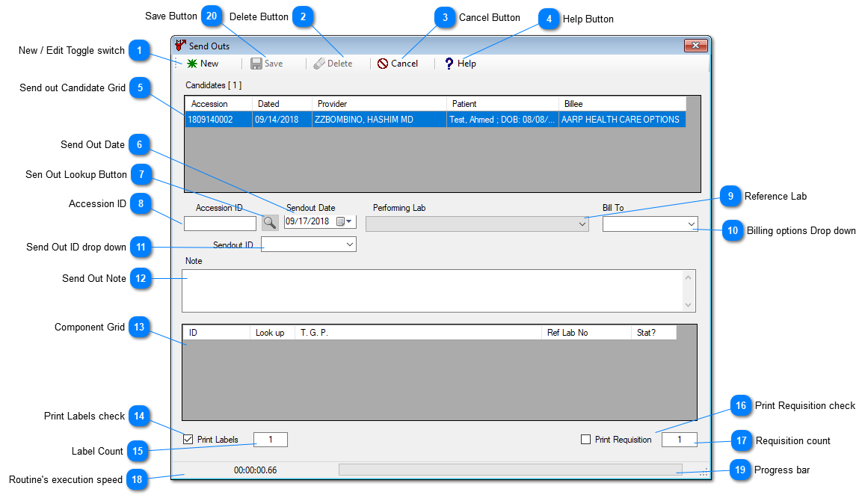868x498 pixels.
Task: Expand the Performing Lab dropdown
Action: pos(582,224)
